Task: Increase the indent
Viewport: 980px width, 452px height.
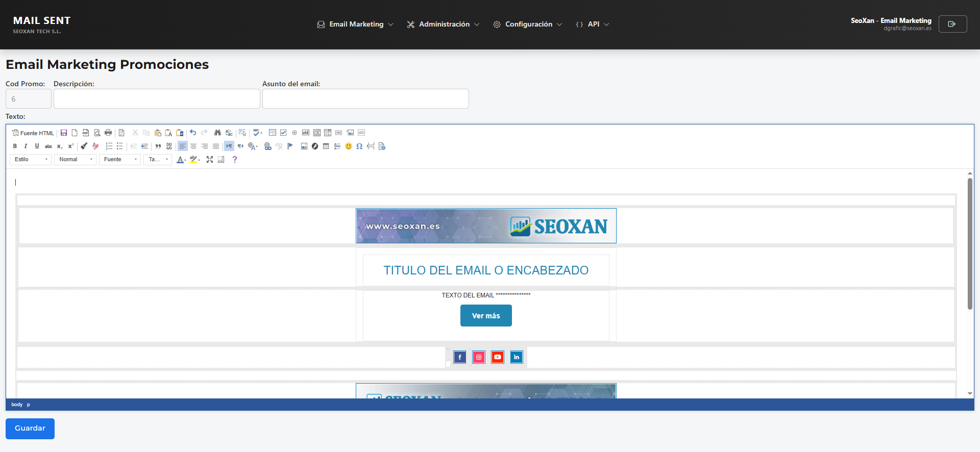Action: (x=144, y=146)
